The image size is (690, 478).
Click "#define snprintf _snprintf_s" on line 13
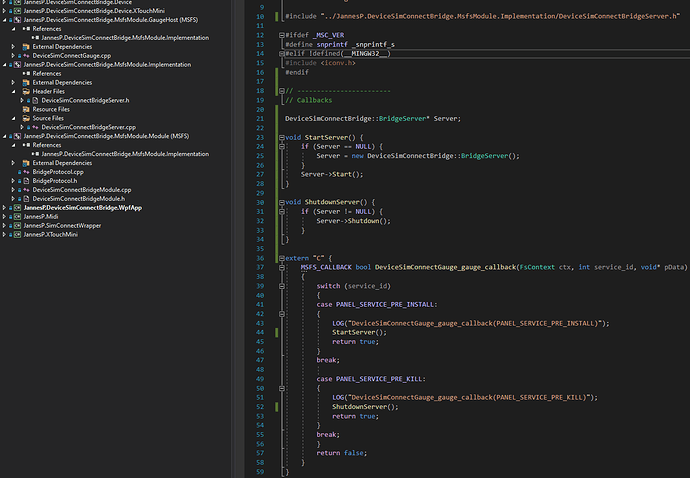(340, 44)
